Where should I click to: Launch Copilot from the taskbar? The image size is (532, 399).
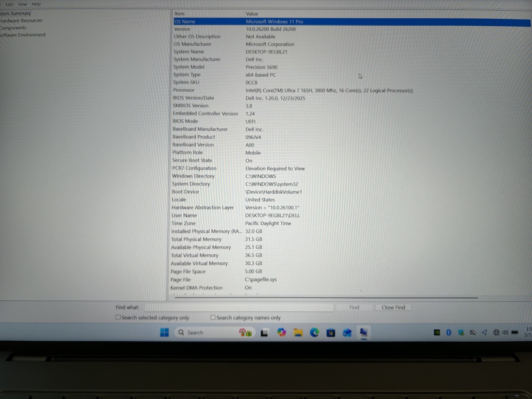click(281, 332)
